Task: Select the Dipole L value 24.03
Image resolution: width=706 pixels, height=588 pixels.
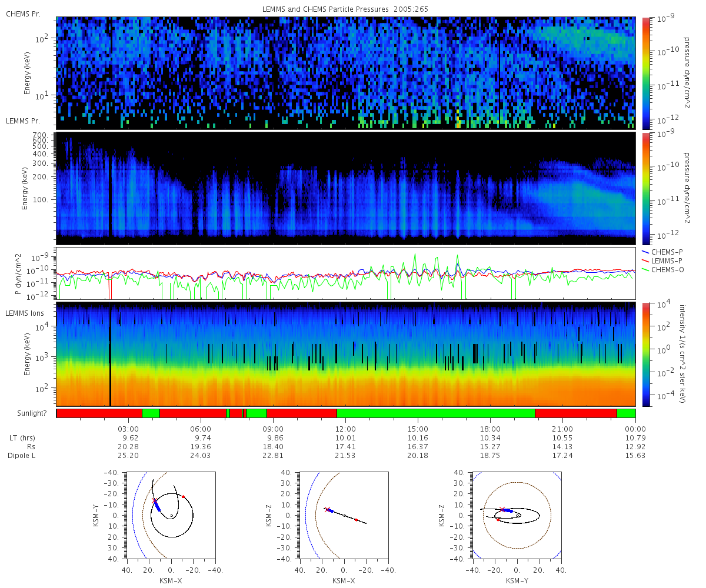Action: [201, 456]
